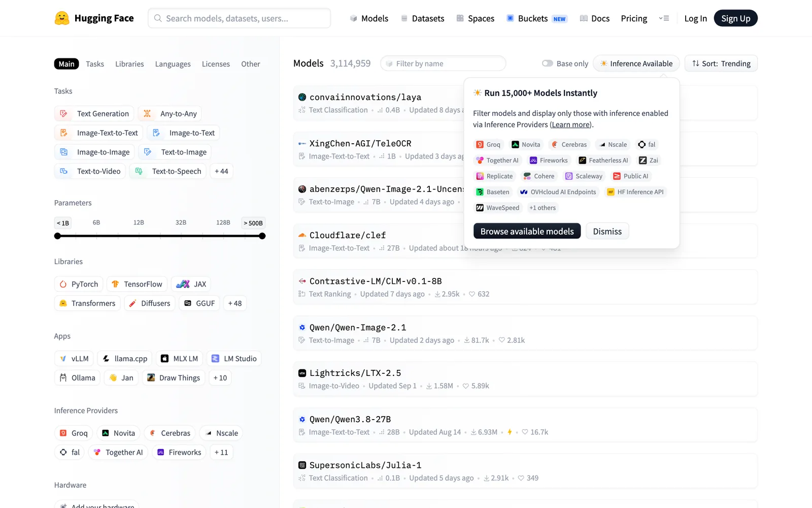Switch to the Tasks filter tab
Image resolution: width=812 pixels, height=508 pixels.
point(95,64)
